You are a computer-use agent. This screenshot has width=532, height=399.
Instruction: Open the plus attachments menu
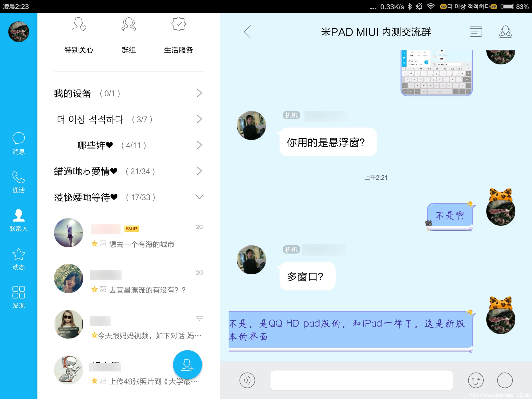coord(505,380)
